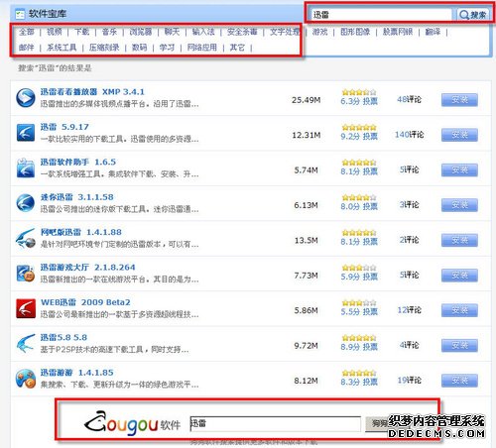Open the 迅雷软件助手 1.6.5 title link

click(78, 162)
